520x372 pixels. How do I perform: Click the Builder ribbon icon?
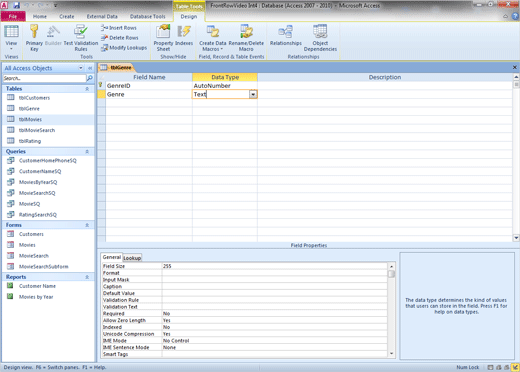coord(53,35)
